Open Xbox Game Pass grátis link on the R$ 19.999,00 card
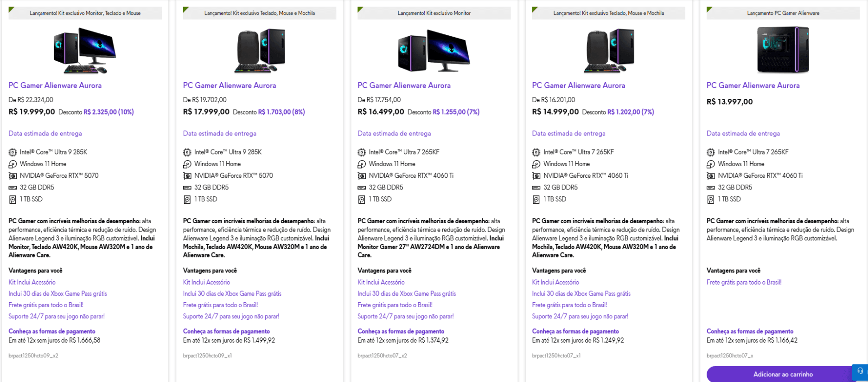 [57, 294]
